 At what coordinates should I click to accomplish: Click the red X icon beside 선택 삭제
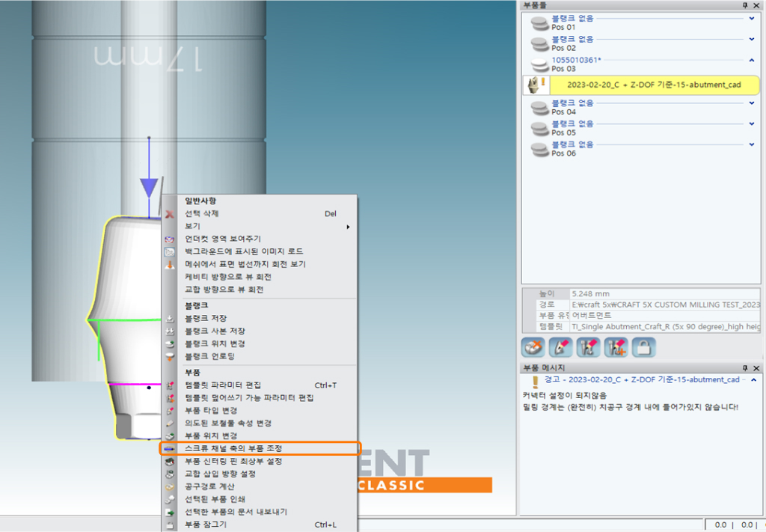pos(170,214)
